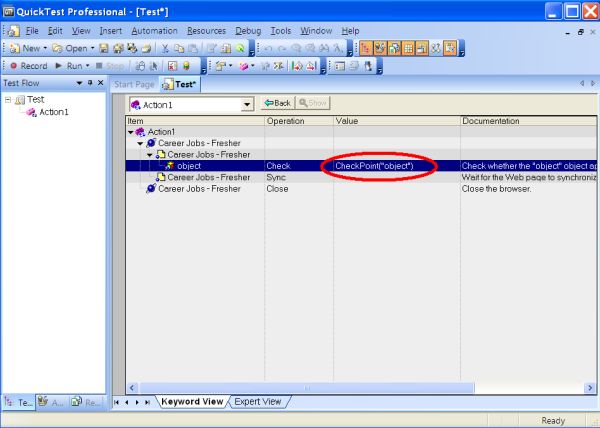Toggle the fifth orange View toolbar button
The image size is (600, 428).
(422, 48)
